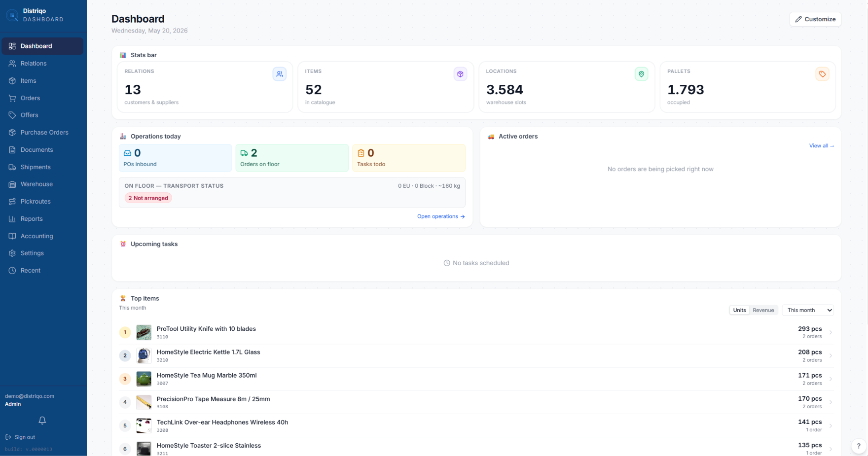Expand the PrecisionPro Tape Measure row chevron

(x=831, y=402)
